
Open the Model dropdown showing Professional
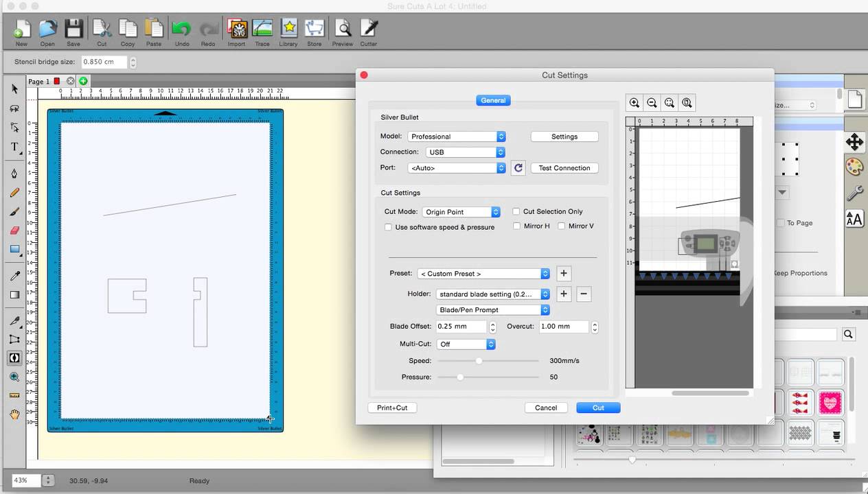tap(457, 137)
